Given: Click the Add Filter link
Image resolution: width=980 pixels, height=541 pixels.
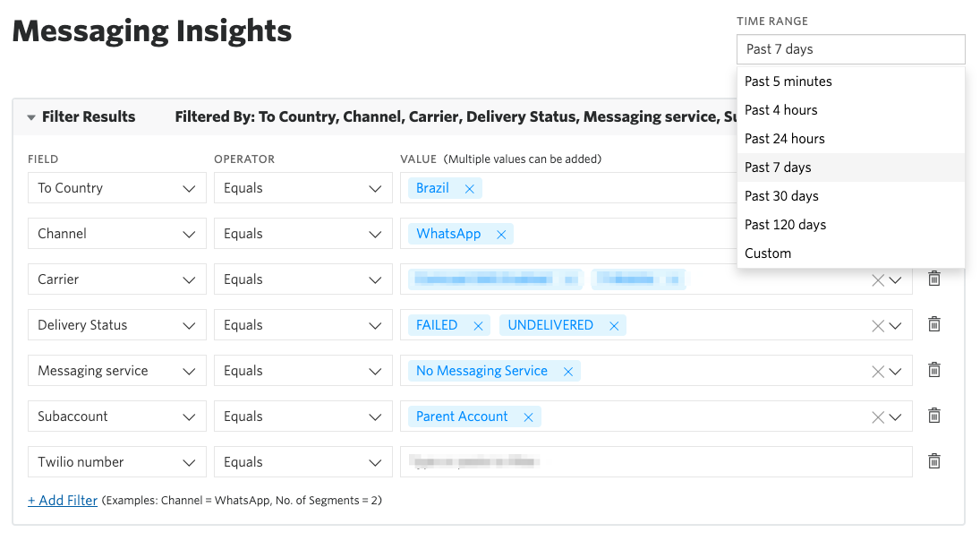Looking at the screenshot, I should (x=63, y=500).
